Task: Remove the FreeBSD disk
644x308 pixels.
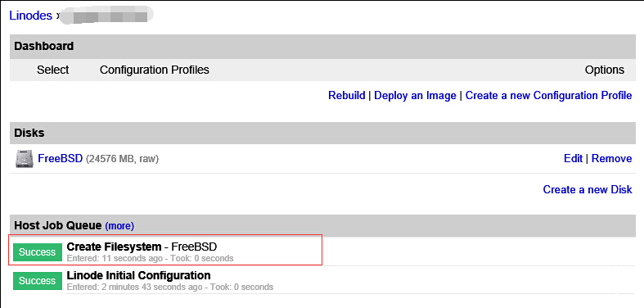Action: coord(611,158)
